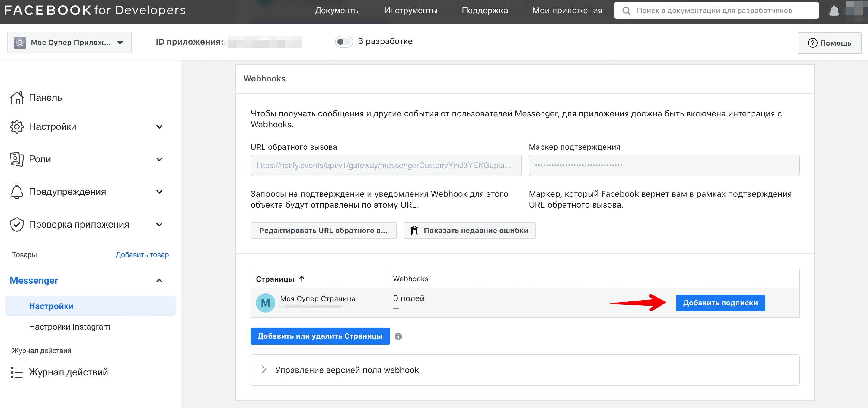Image resolution: width=868 pixels, height=408 pixels.
Task: Select Настройки Instagram item
Action: coord(69,327)
